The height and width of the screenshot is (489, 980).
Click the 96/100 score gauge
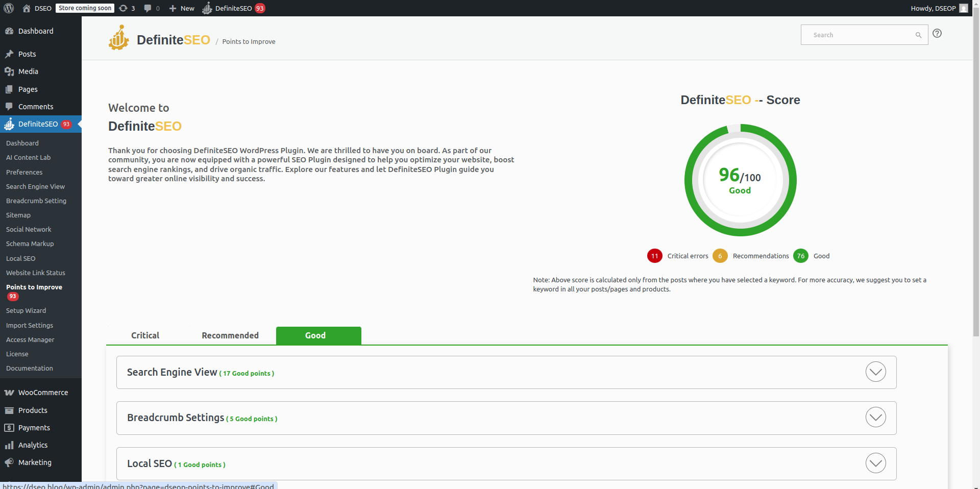coord(741,180)
